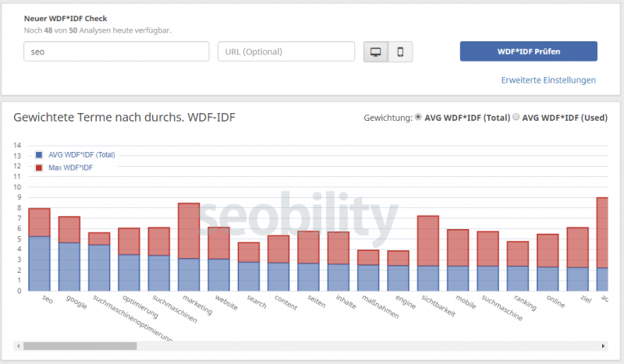
Task: Click the axis label sichtbarkeit
Action: pos(438,306)
